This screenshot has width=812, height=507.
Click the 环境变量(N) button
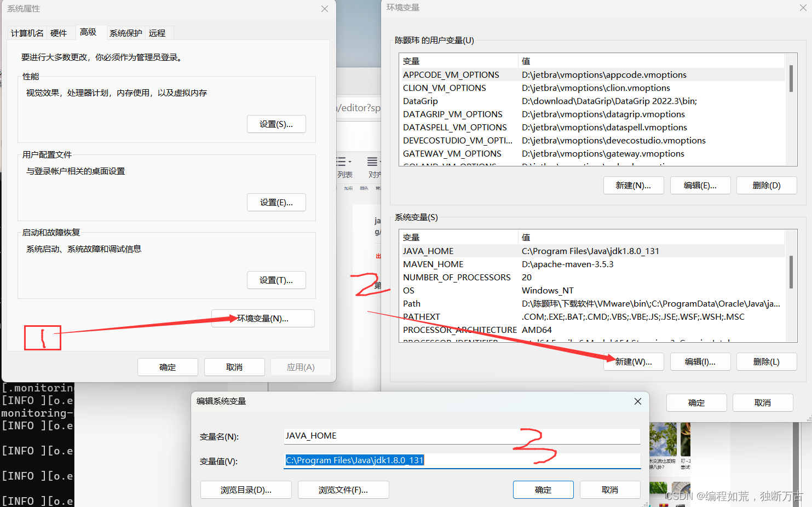click(x=263, y=318)
